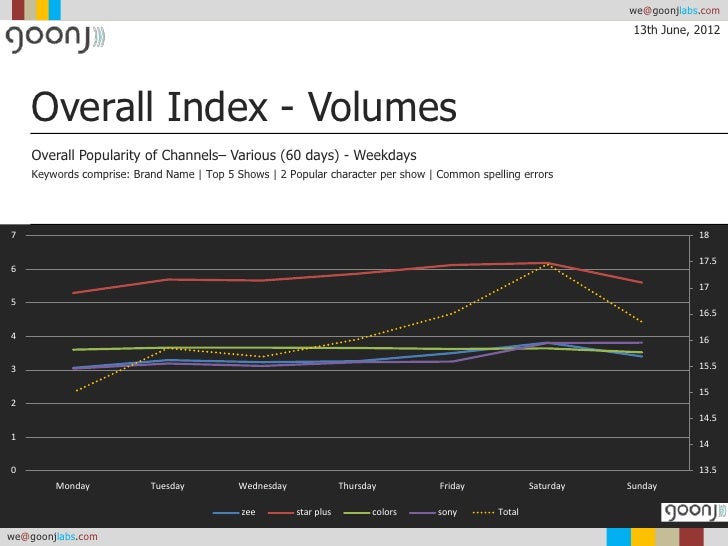Select the Overall Index - Volumes title
Viewport: 728px width, 546px height.
pos(244,107)
